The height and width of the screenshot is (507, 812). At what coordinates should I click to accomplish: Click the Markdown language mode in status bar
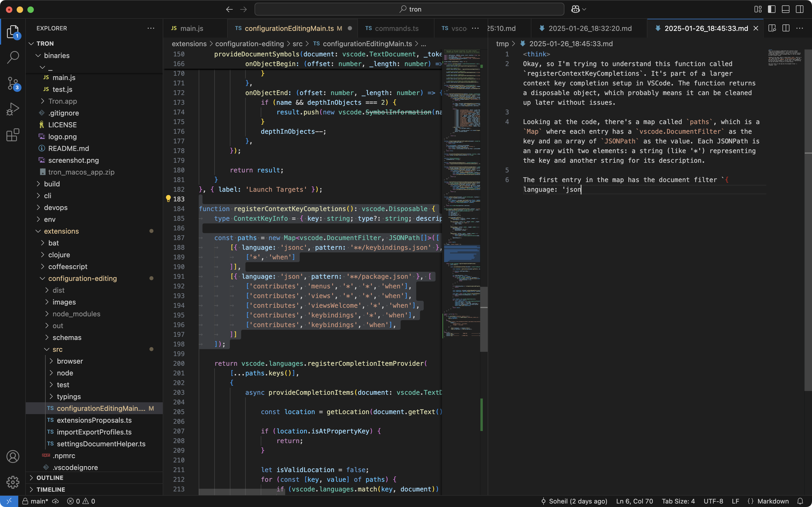coord(773,501)
